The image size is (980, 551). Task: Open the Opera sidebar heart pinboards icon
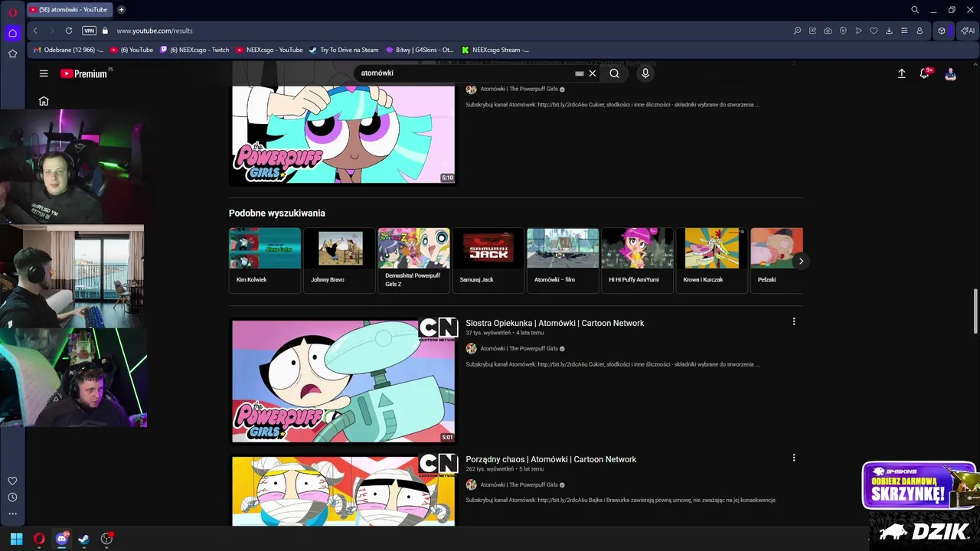tap(12, 481)
